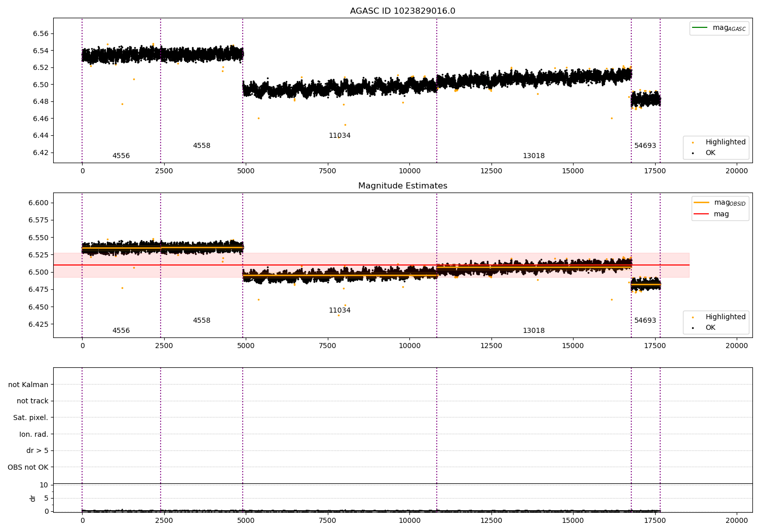Click "OK" in the top plot legend
This screenshot has width=760, height=532.
click(710, 153)
